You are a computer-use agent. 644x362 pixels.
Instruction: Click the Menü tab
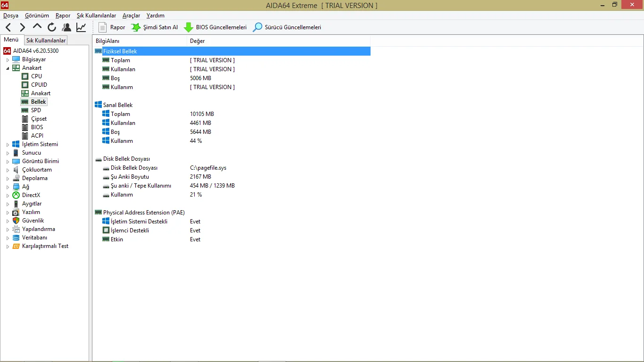click(x=11, y=40)
